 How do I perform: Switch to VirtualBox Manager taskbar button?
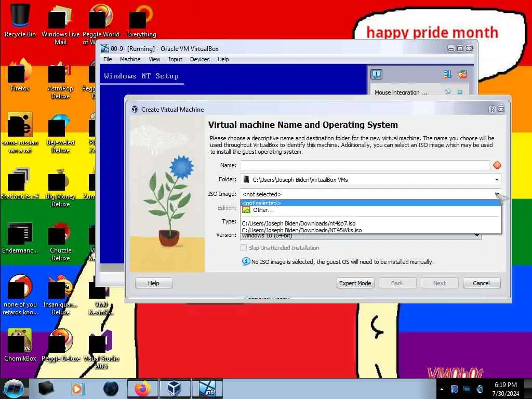coord(175,389)
